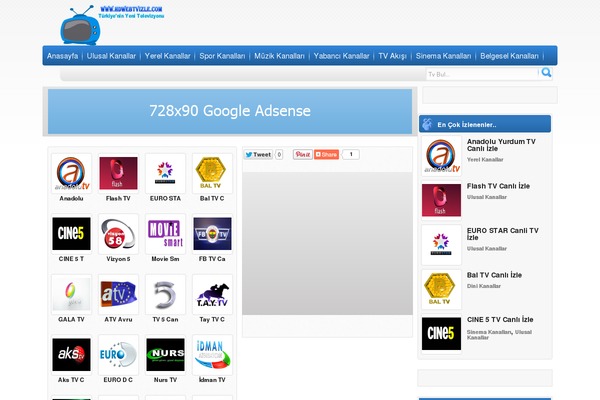This screenshot has width=600, height=400.
Task: Click Yerel Kanallar category under Anadolu Yurdum
Action: [485, 160]
